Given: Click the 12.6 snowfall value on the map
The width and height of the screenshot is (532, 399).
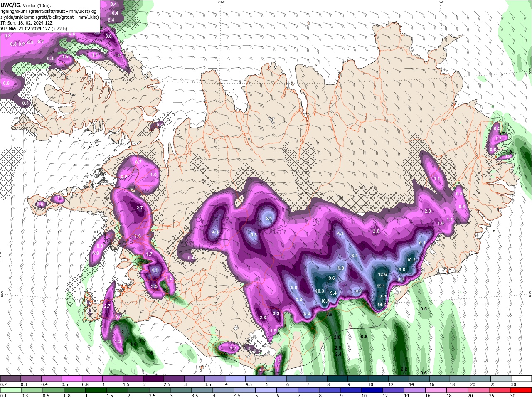Looking at the screenshot, I should tap(383, 275).
